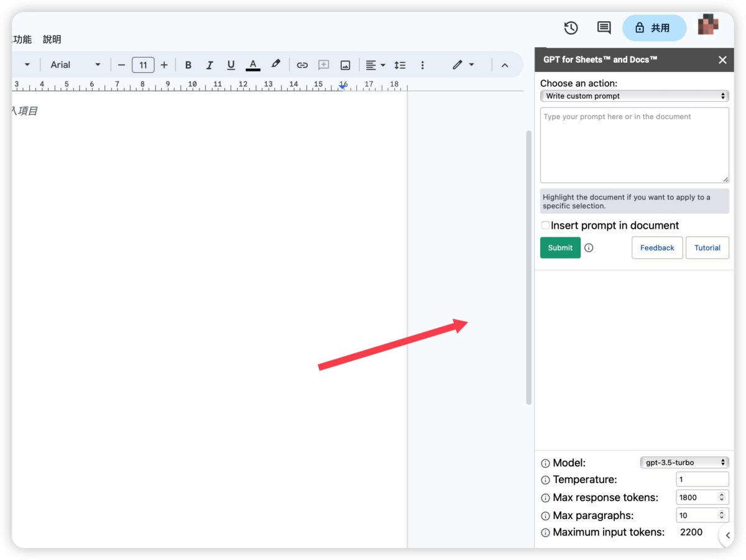Toggle underline formatting
This screenshot has width=746, height=560.
coord(231,65)
